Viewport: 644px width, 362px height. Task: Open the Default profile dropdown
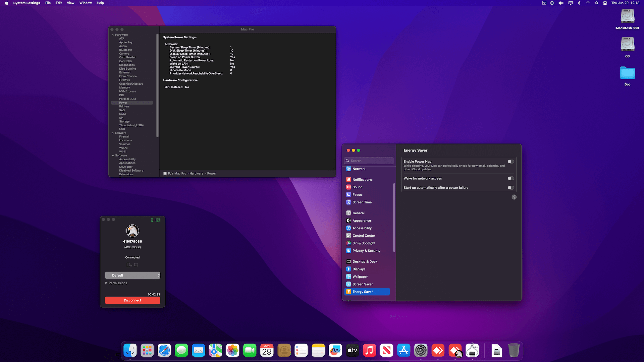click(x=132, y=276)
